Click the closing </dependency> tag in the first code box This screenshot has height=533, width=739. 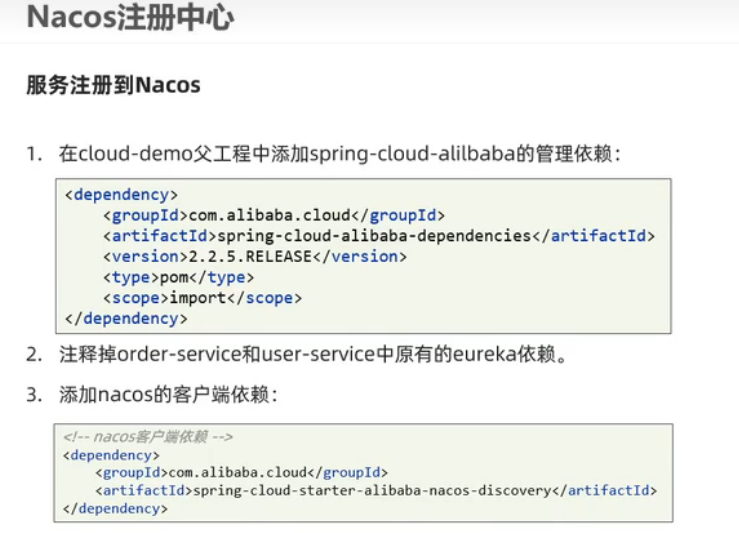click(126, 319)
